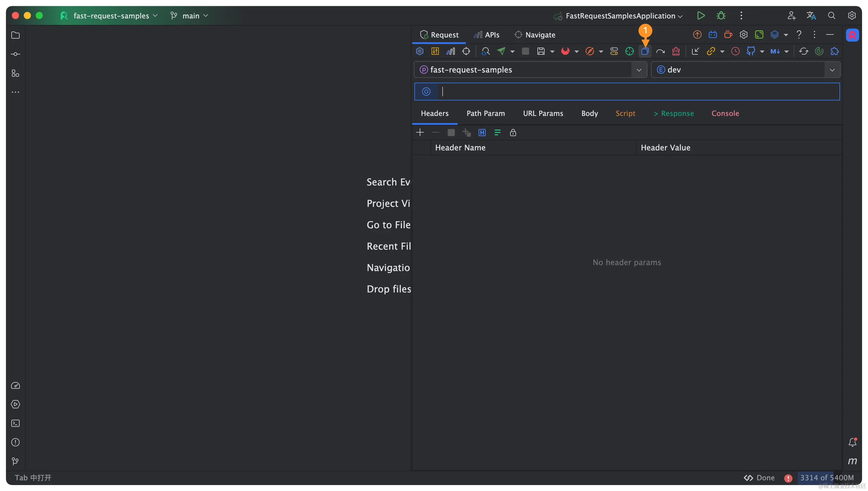Open the send button dropdown arrow
The height and width of the screenshot is (491, 868).
tap(512, 52)
